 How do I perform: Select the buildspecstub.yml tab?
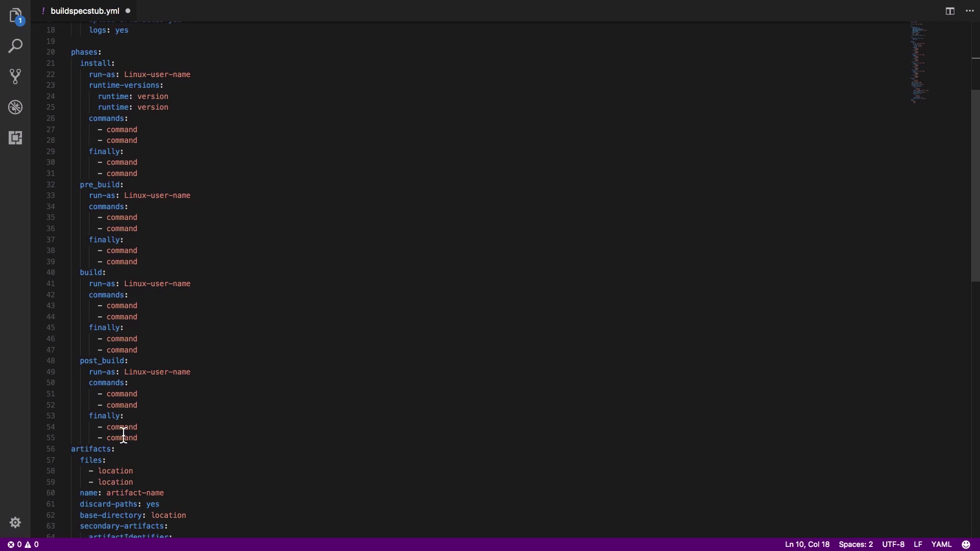pyautogui.click(x=85, y=11)
